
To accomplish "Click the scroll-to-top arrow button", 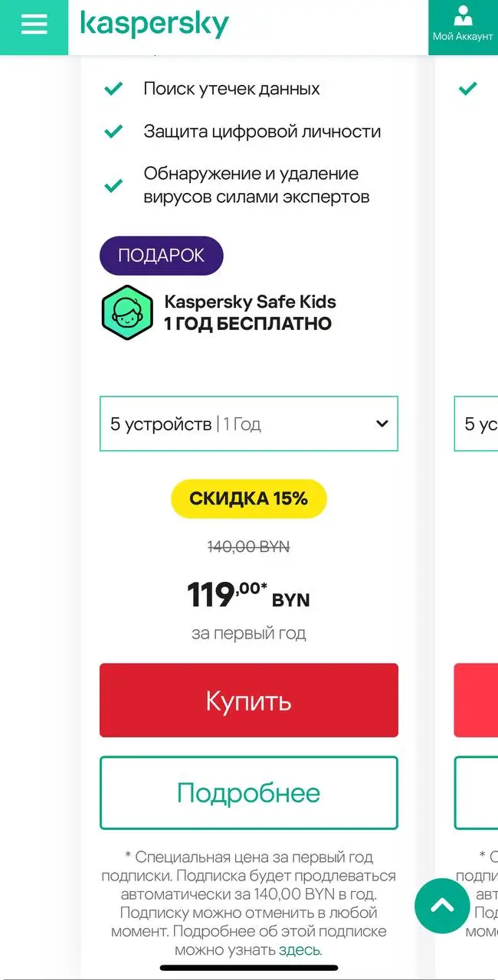I will click(441, 906).
